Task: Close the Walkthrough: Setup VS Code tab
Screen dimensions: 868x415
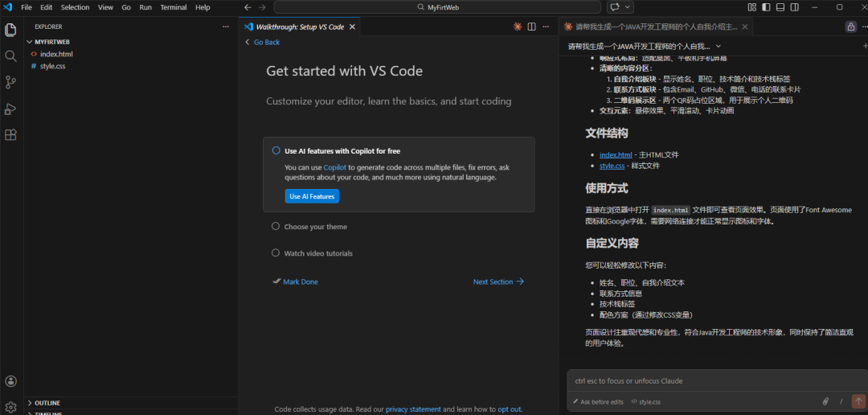Action: point(351,27)
